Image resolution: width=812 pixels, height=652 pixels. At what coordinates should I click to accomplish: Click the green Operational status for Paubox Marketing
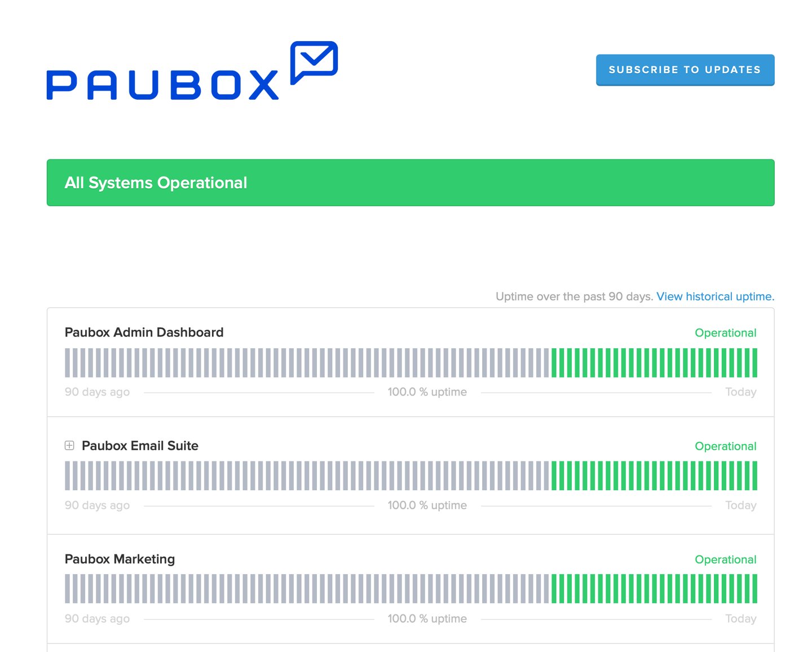coord(726,560)
